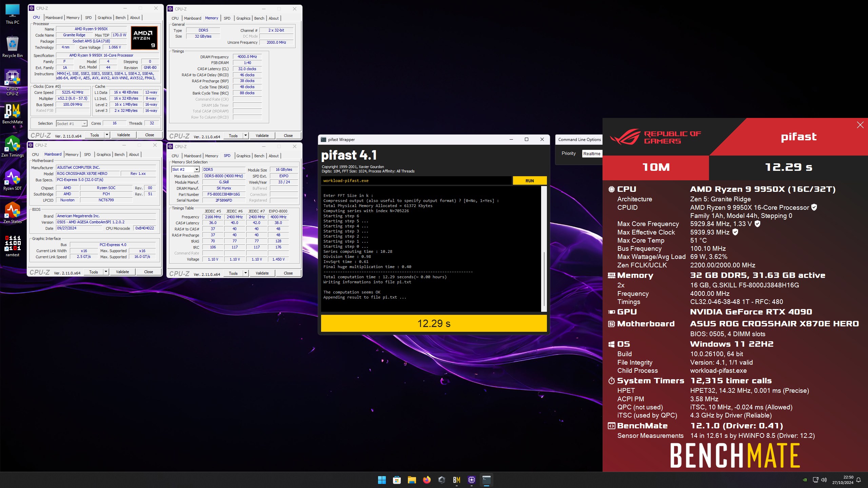Click shield icon next to Max Effective Clock

(x=735, y=232)
